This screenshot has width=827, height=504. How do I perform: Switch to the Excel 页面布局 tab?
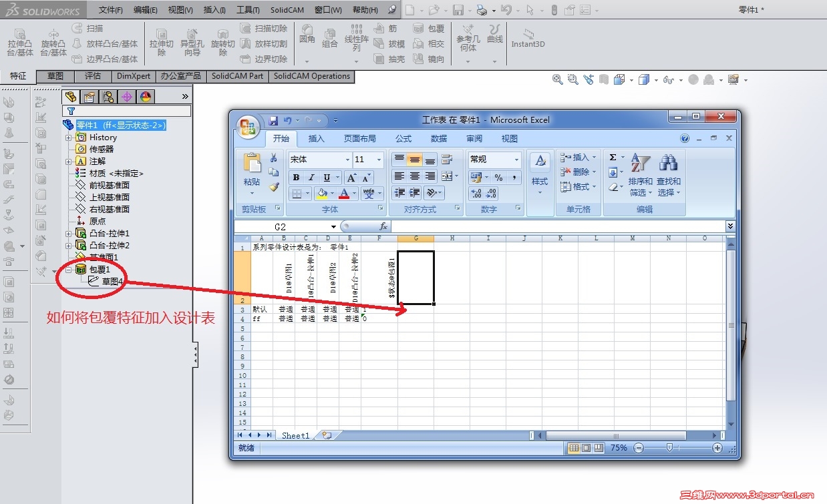coord(359,139)
